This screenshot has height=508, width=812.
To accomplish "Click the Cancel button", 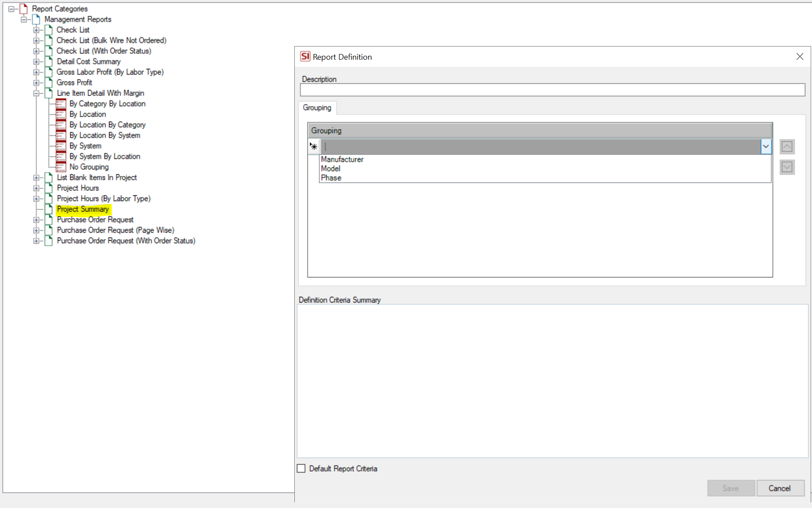I will point(780,488).
